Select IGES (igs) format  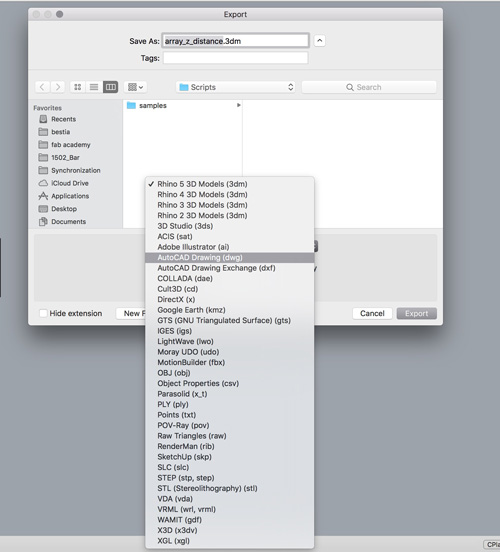(230, 331)
